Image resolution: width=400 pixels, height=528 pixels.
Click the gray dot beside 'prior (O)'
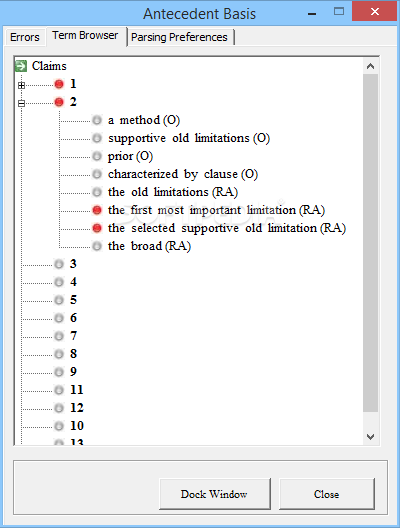click(97, 156)
